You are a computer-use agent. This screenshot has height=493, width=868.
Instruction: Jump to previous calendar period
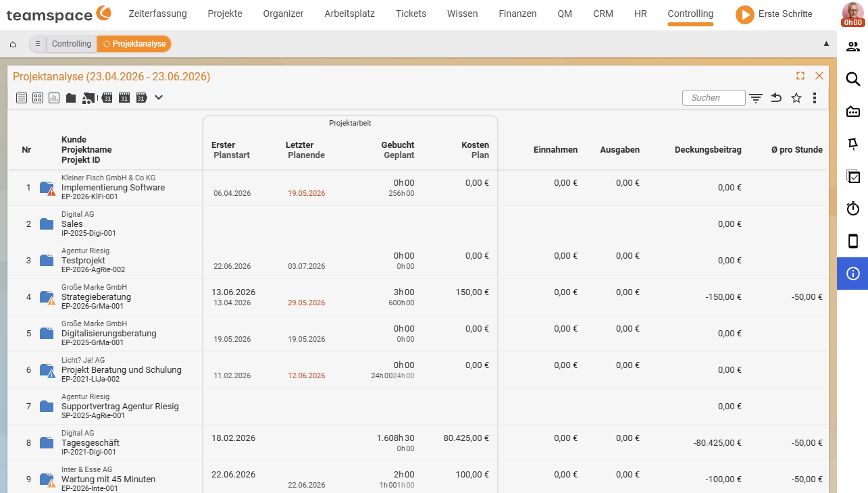(107, 98)
